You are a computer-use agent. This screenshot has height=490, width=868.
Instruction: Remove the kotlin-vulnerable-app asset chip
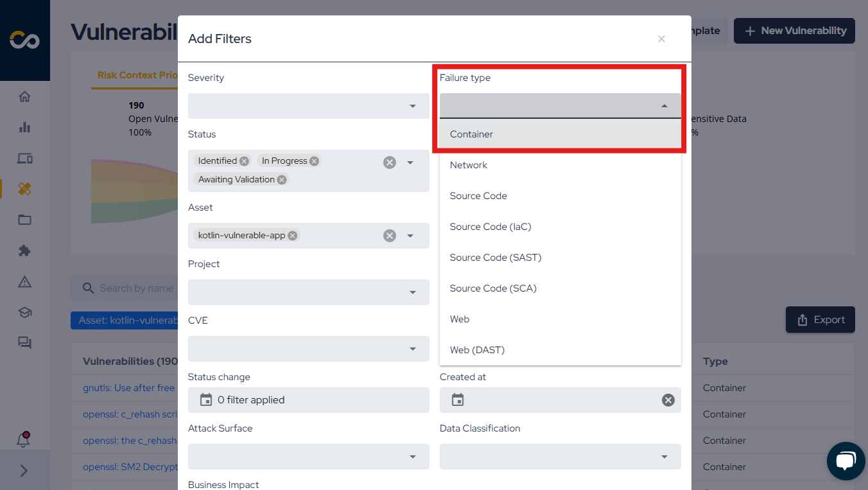pyautogui.click(x=292, y=235)
